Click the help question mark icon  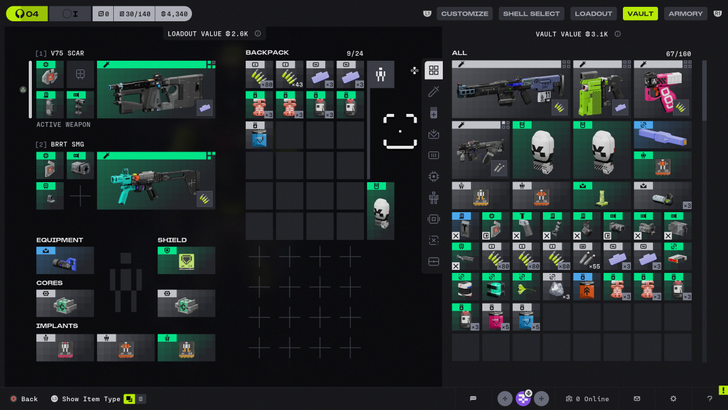[x=709, y=398]
